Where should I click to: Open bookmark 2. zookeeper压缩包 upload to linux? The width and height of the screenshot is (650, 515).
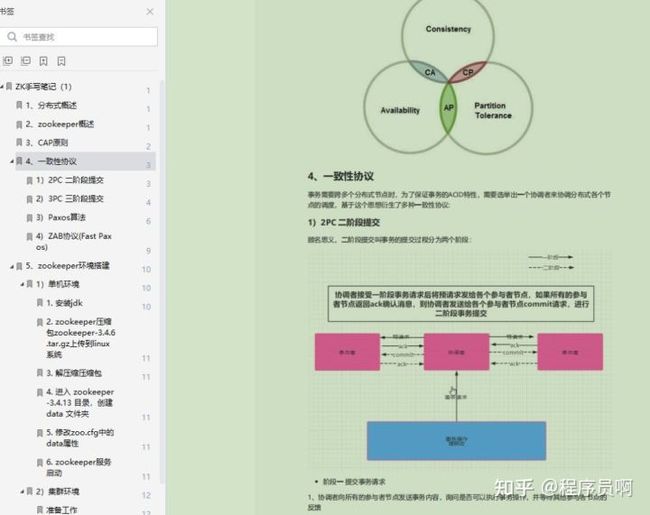[81, 338]
